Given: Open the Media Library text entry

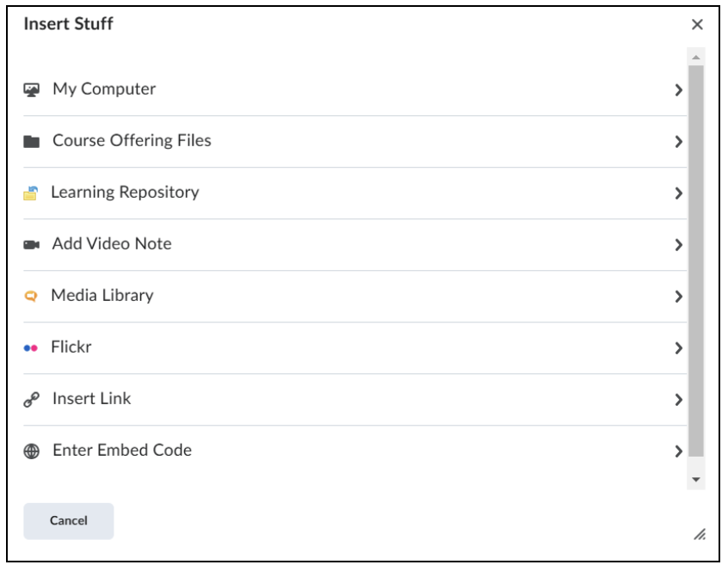Looking at the screenshot, I should tap(102, 296).
